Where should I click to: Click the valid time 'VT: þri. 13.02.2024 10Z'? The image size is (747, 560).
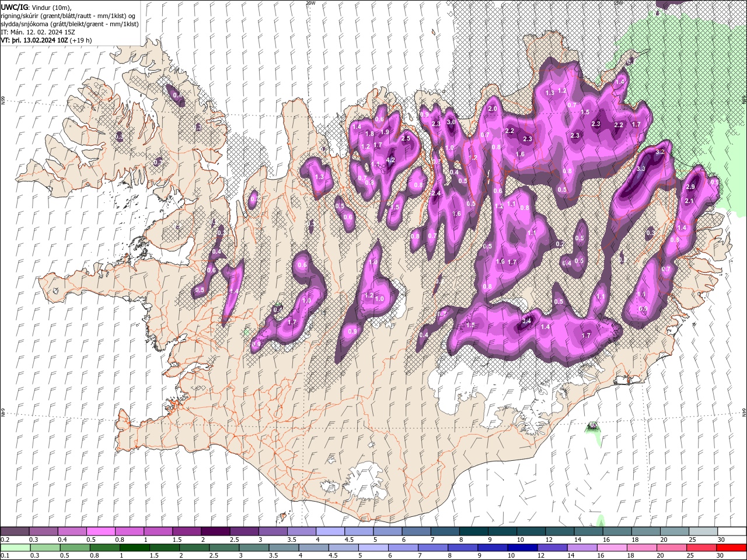coord(34,40)
